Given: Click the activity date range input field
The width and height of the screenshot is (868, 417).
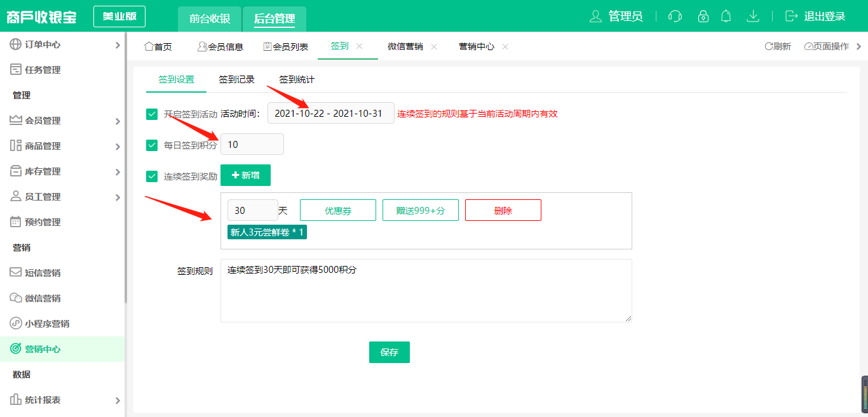Looking at the screenshot, I should pyautogui.click(x=330, y=113).
